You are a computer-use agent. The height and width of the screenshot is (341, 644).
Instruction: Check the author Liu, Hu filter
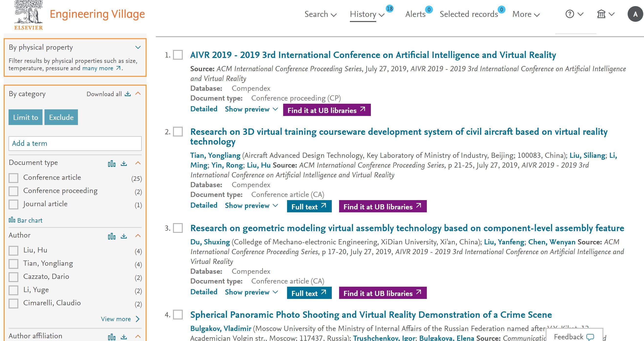point(13,251)
